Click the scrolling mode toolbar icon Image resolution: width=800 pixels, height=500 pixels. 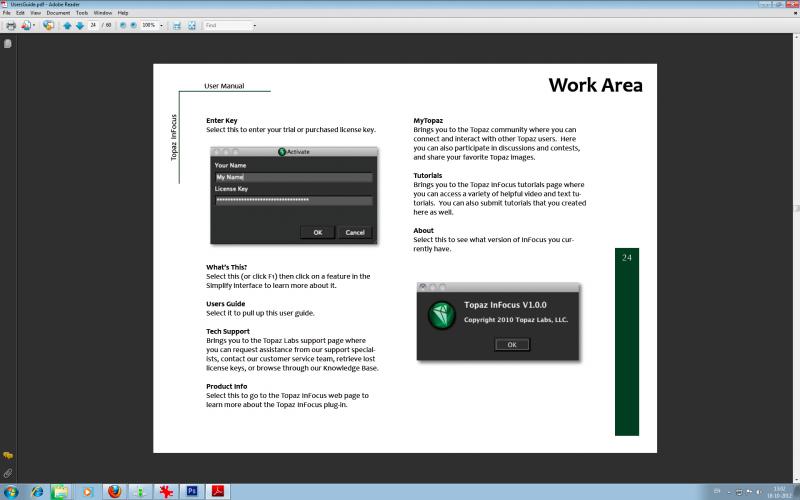177,26
